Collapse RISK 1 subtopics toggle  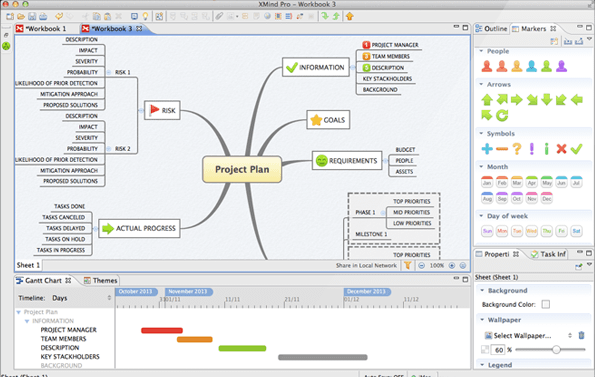coord(109,72)
